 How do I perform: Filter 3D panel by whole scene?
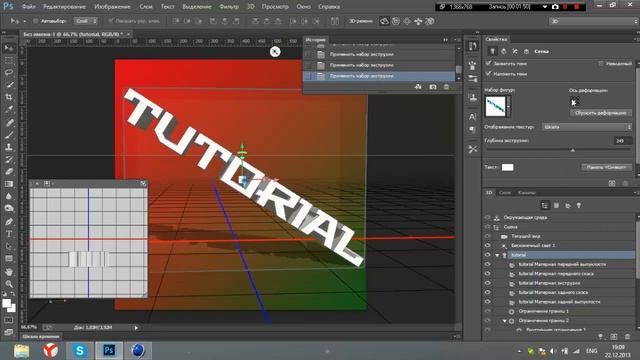coord(544,205)
